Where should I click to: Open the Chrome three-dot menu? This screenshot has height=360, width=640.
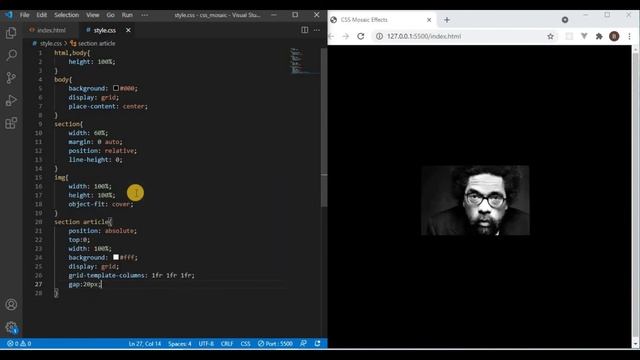tap(629, 36)
